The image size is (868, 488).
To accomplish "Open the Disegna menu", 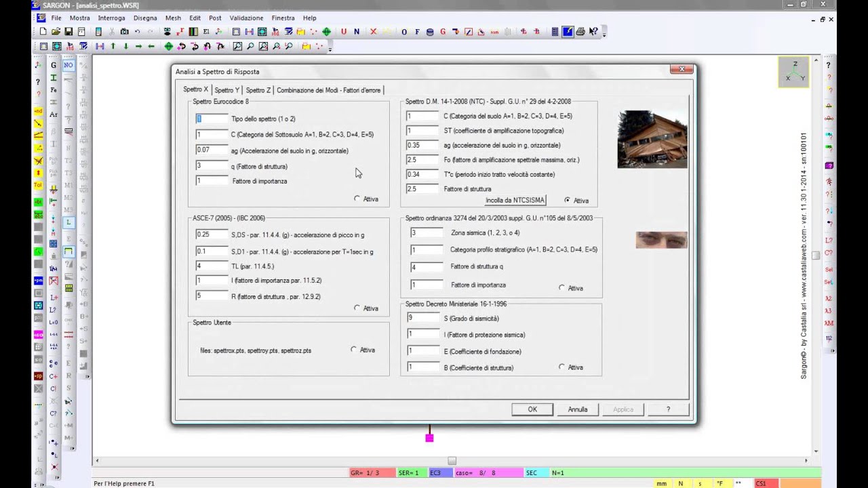I will tap(145, 18).
